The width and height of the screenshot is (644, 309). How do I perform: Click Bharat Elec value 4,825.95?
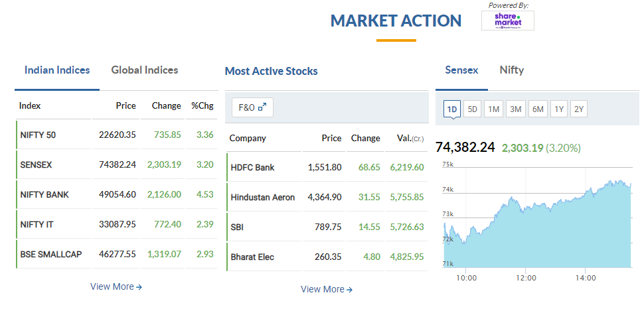406,257
